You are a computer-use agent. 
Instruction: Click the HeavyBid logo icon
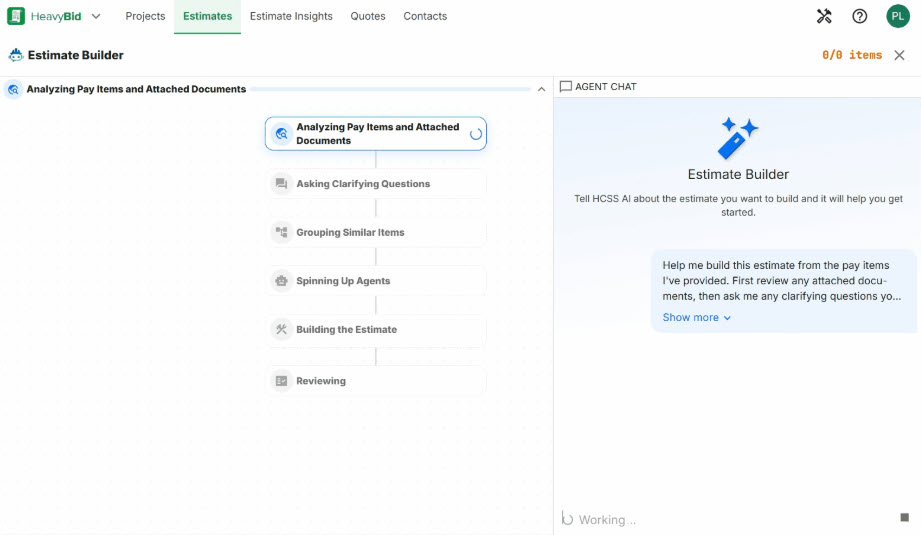click(16, 16)
